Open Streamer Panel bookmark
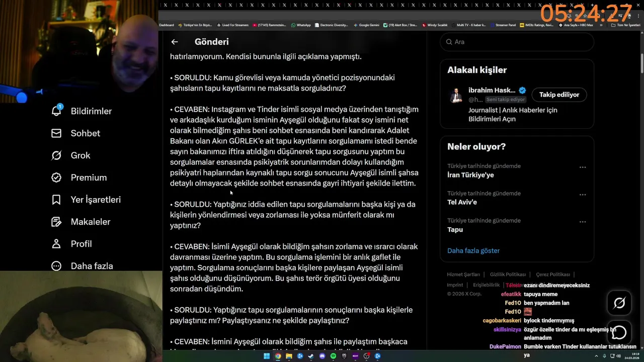 coord(502,25)
